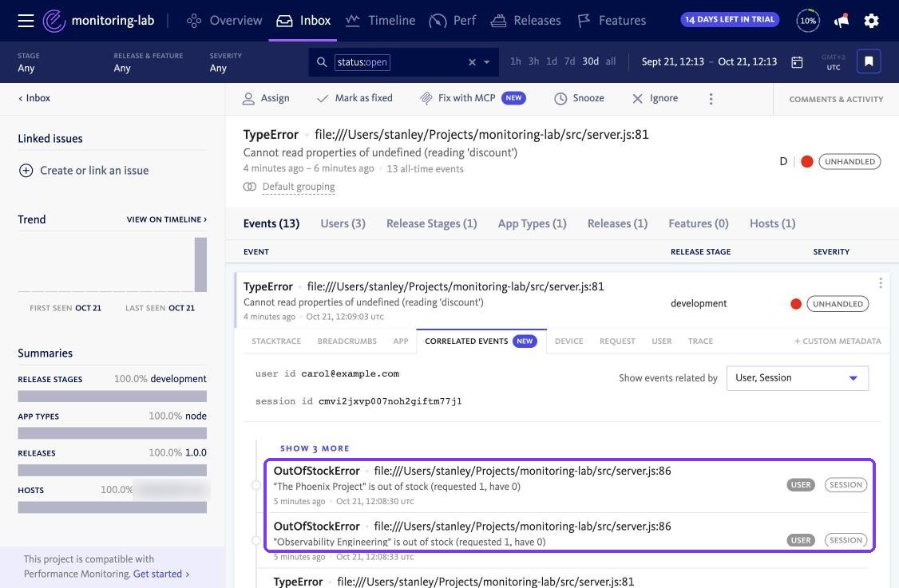The width and height of the screenshot is (899, 588).
Task: Click the Default grouping rings icon
Action: click(249, 187)
